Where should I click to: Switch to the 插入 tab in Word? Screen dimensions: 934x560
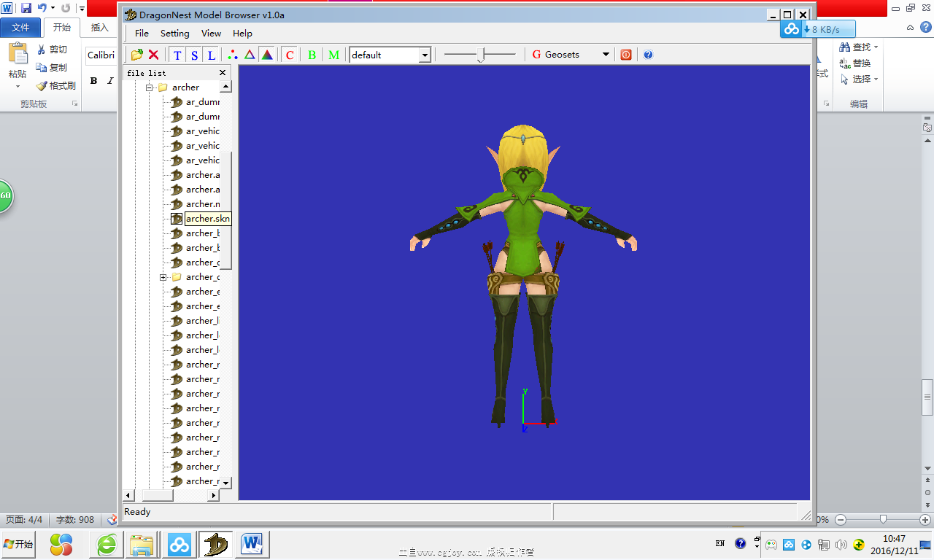[x=99, y=28]
